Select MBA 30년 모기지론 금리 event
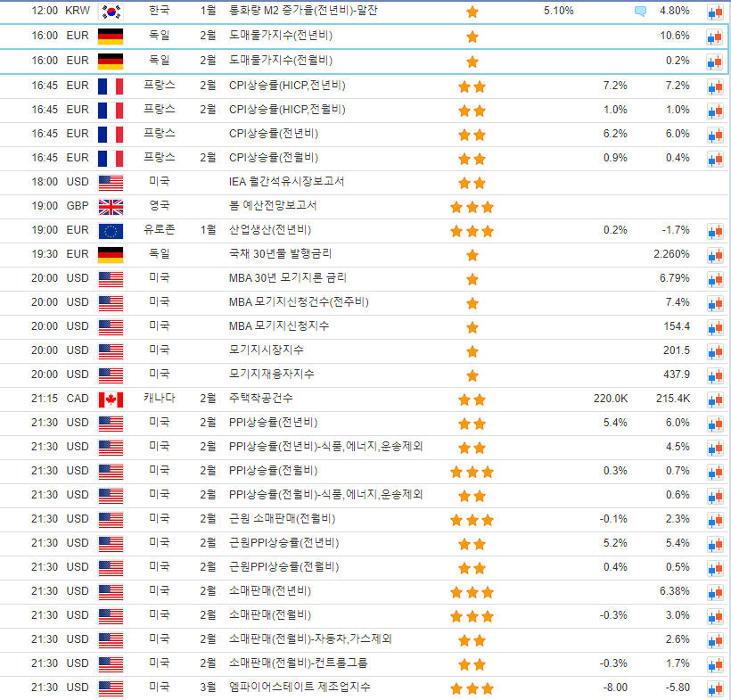 [285, 278]
